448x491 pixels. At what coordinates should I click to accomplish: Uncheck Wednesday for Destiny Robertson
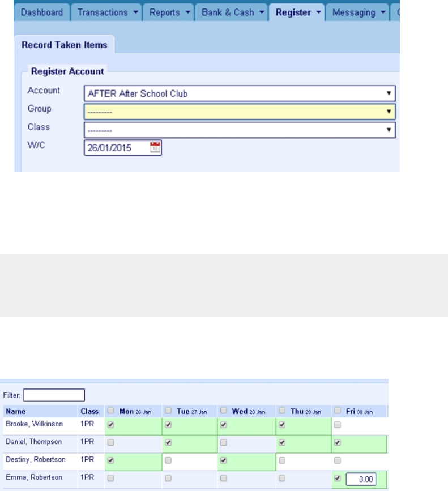(x=224, y=460)
